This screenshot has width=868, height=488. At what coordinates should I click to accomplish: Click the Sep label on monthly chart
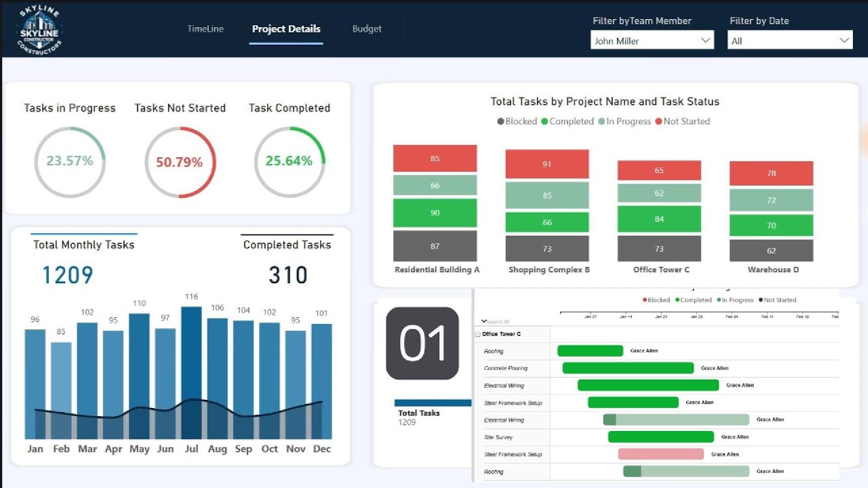243,449
